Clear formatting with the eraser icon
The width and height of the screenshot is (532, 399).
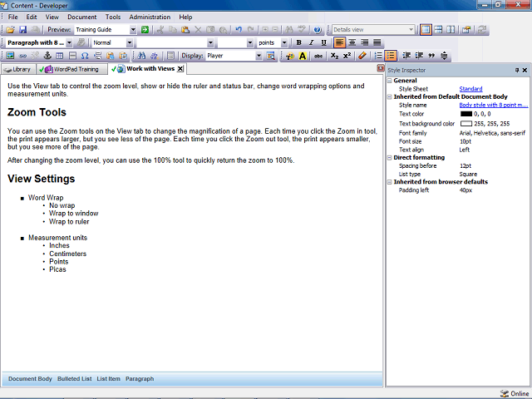pyautogui.click(x=362, y=56)
